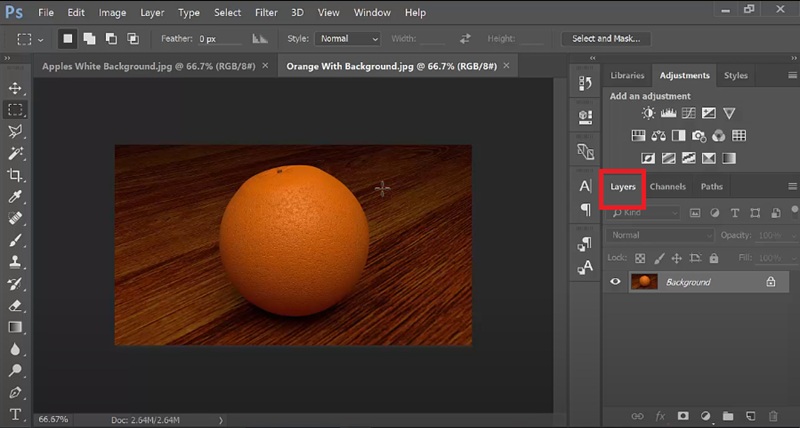
Task: Click the Select and Mask button
Action: pos(606,39)
